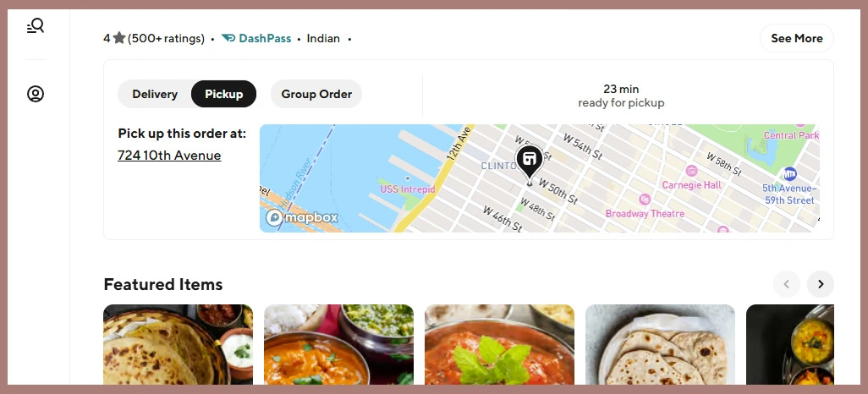This screenshot has width=868, height=394.
Task: Select the Pickup option
Action: pos(223,94)
